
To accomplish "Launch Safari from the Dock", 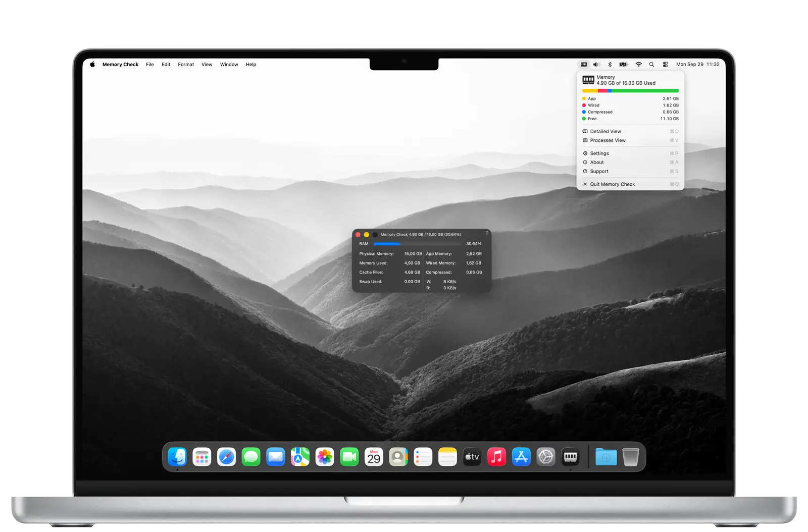I will (x=226, y=457).
